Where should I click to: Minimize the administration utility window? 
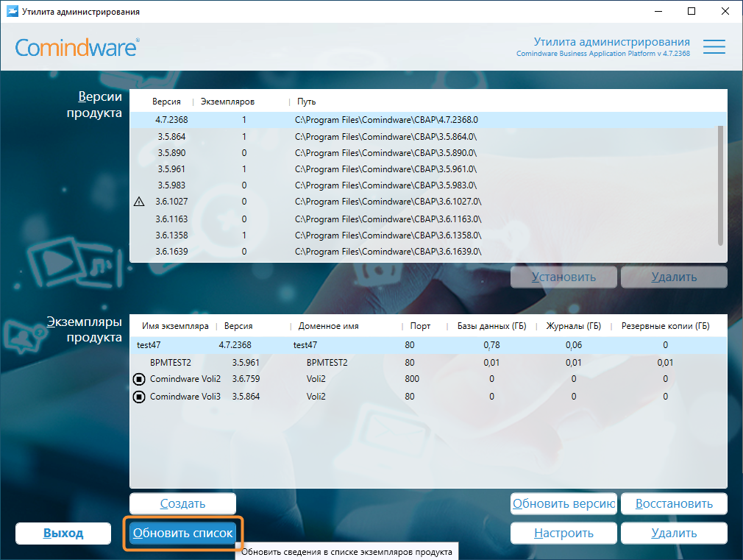click(658, 11)
